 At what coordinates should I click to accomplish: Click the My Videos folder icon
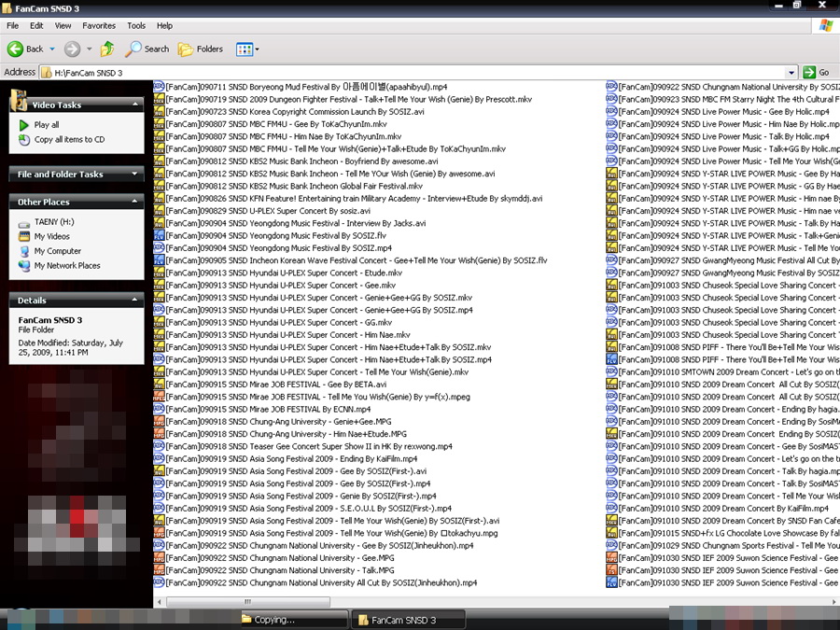pyautogui.click(x=24, y=236)
